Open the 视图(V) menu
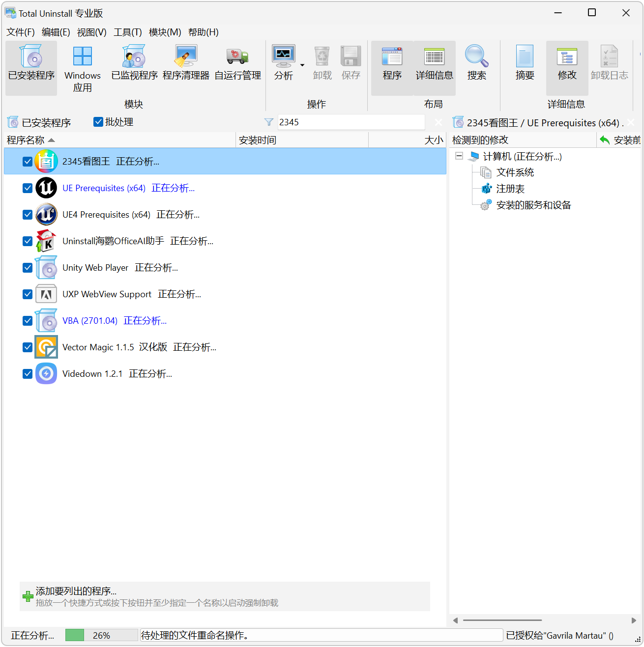 coord(92,32)
